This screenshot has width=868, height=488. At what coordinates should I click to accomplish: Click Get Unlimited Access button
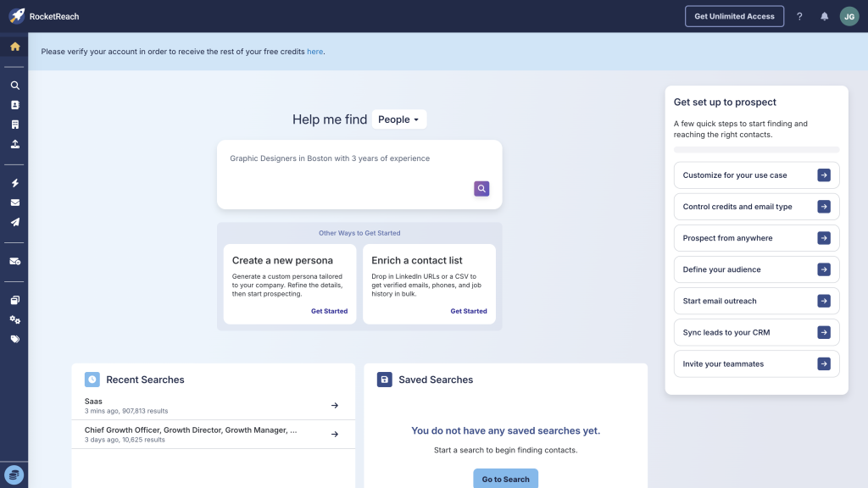(734, 17)
